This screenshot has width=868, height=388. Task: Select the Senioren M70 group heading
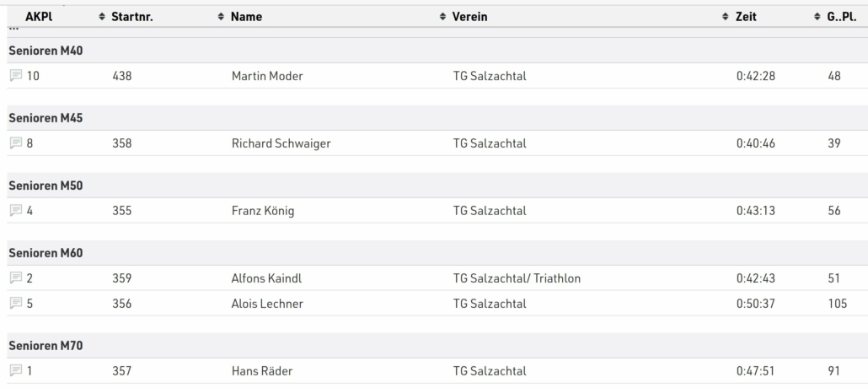[46, 346]
